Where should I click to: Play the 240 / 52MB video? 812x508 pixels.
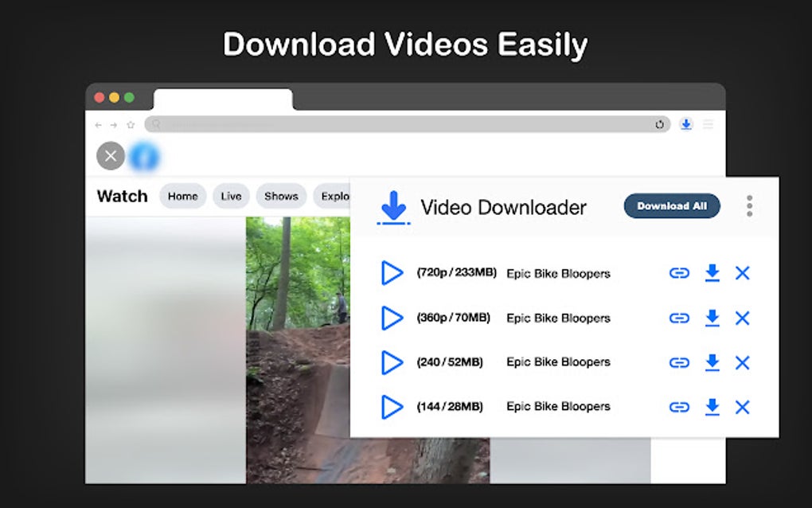tap(392, 362)
